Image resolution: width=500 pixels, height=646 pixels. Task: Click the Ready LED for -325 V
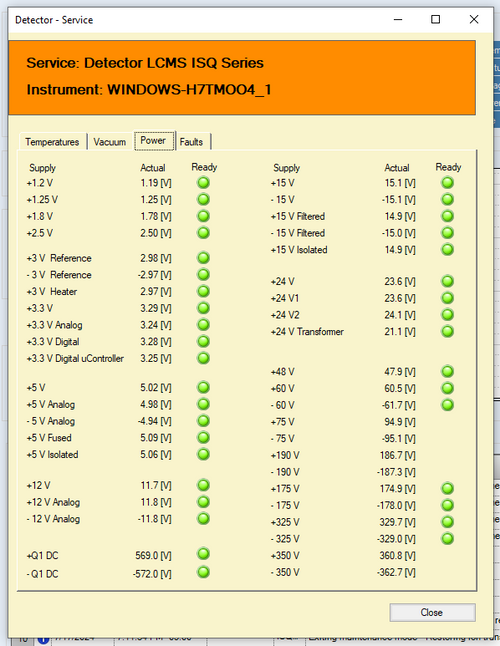pyautogui.click(x=448, y=538)
